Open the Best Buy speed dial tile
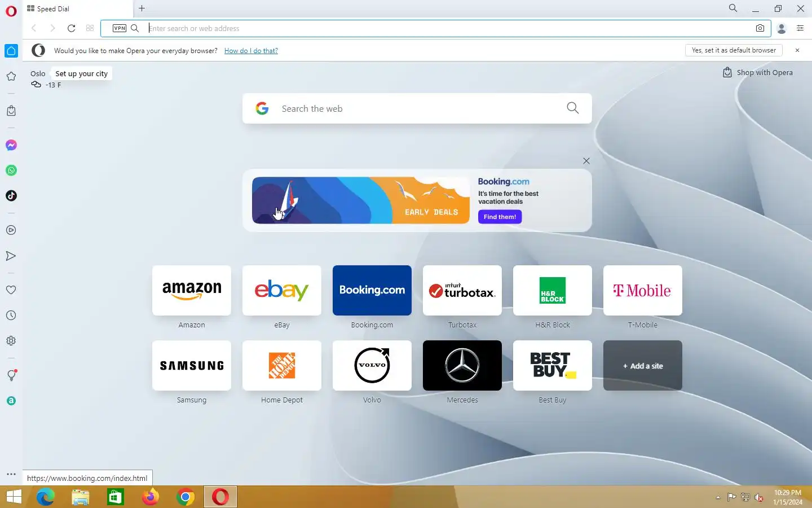The height and width of the screenshot is (508, 812). pos(553,365)
